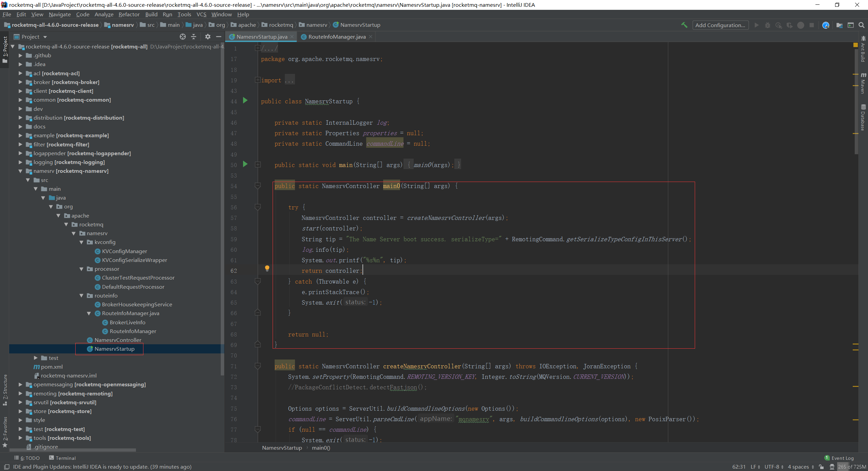Collapse the routeinfo package node
Viewport: 868px width, 471px height.
(81, 295)
